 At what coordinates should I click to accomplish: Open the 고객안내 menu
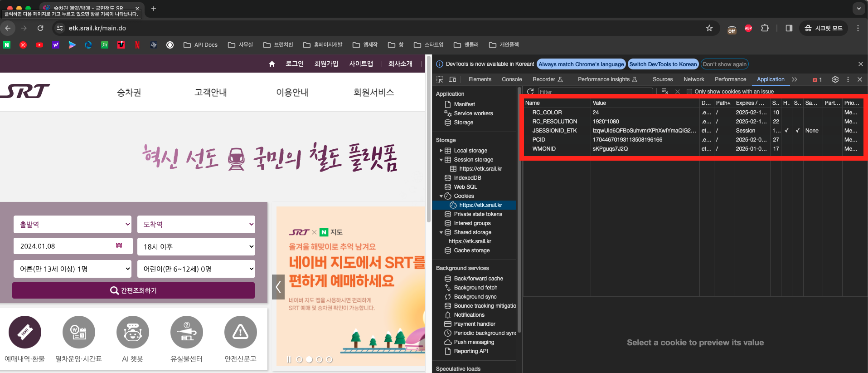(x=211, y=93)
